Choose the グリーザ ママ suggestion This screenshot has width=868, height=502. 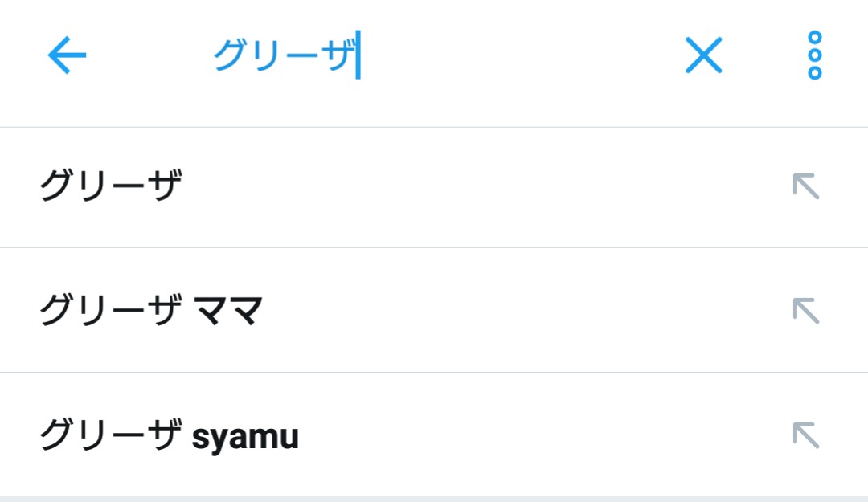151,310
